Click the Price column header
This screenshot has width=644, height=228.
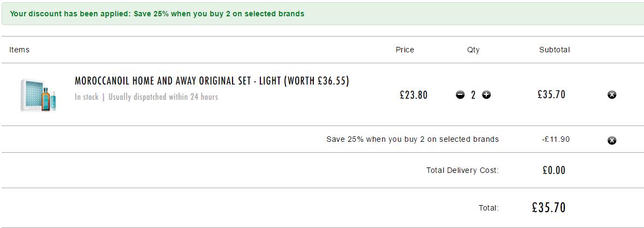404,50
